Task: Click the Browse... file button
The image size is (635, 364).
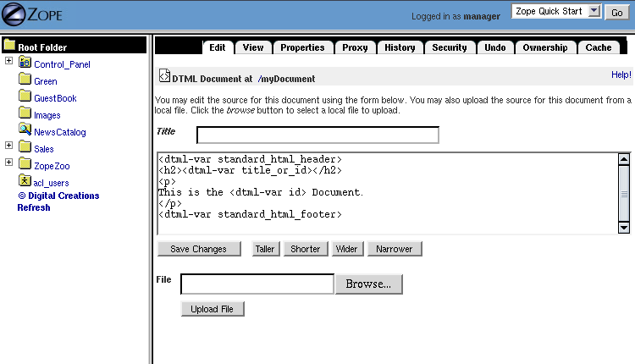Action: click(x=368, y=284)
